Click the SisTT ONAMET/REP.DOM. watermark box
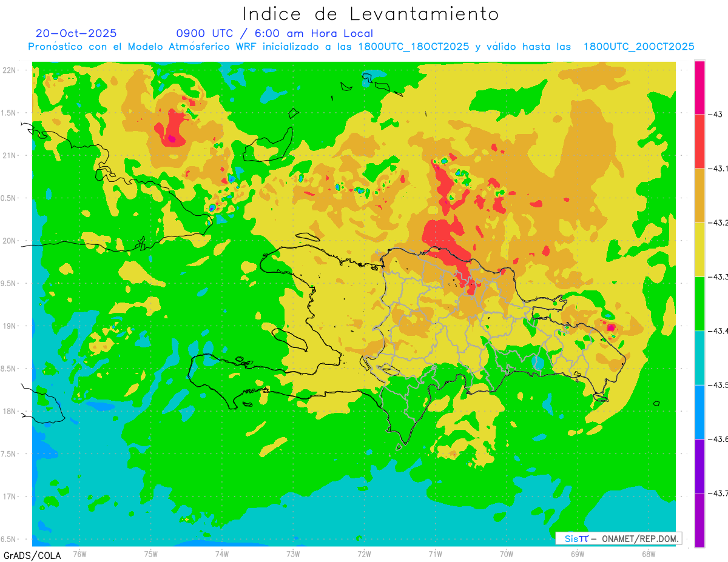Viewport: 728px width, 562px height. 618,538
